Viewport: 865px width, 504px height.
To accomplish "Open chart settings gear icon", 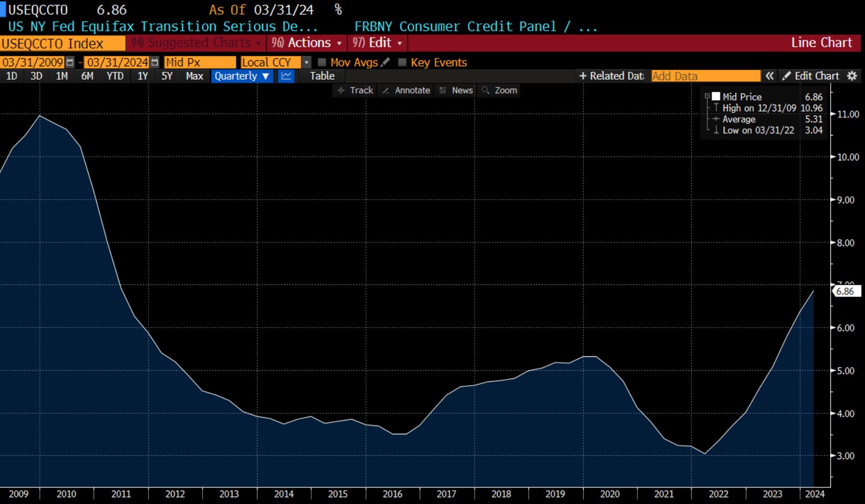I will [x=852, y=76].
